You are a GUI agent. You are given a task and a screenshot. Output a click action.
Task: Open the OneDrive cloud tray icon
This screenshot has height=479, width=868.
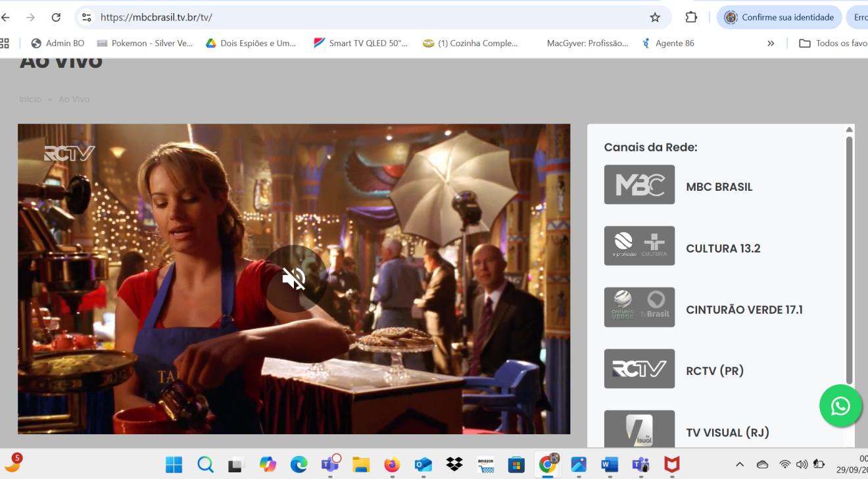(763, 465)
